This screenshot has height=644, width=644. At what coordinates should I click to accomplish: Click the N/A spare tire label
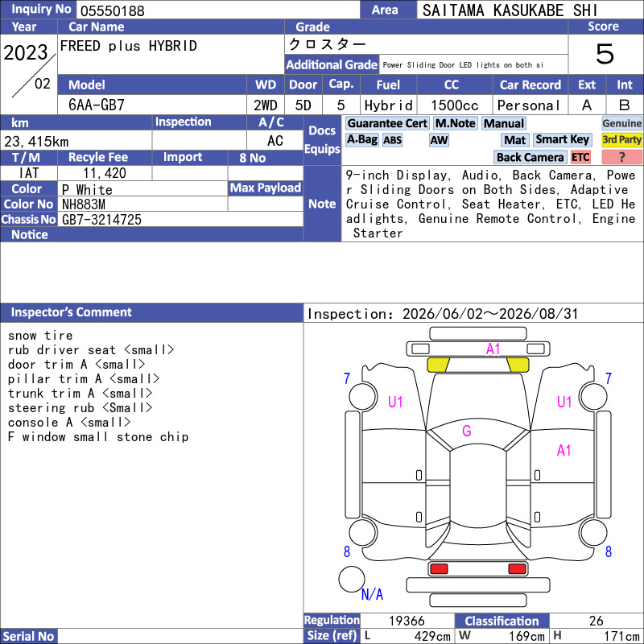[372, 594]
